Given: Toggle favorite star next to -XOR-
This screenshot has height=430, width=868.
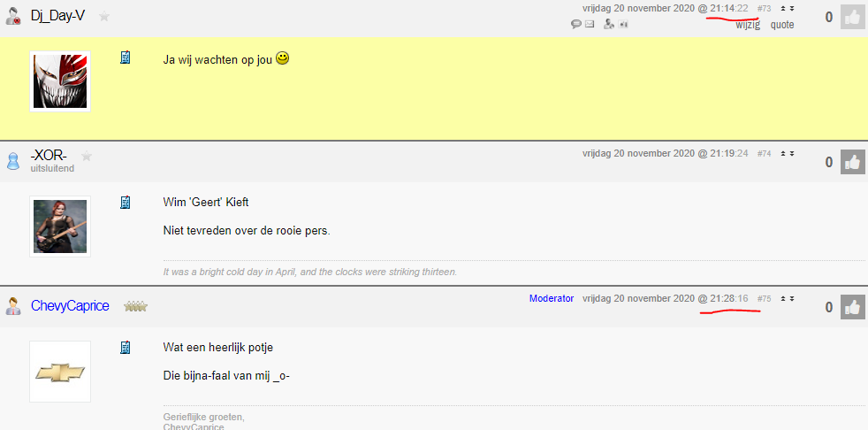Looking at the screenshot, I should click(87, 157).
